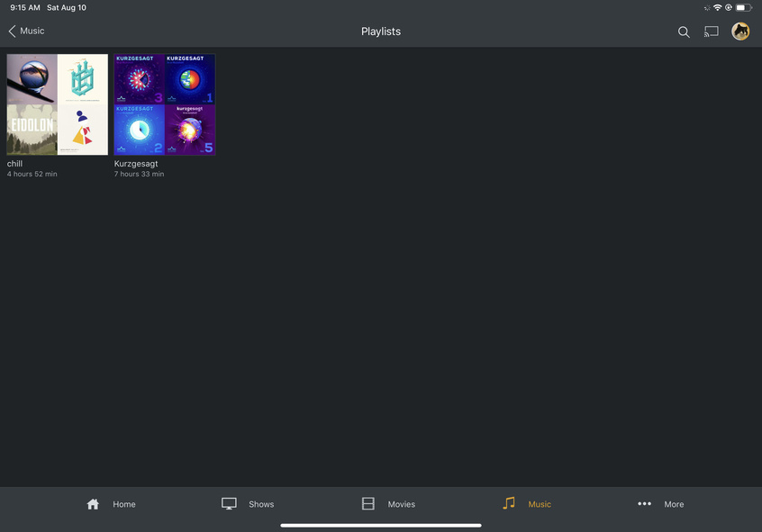762x532 pixels.
Task: Tap the Shows monitor icon
Action: tap(229, 504)
